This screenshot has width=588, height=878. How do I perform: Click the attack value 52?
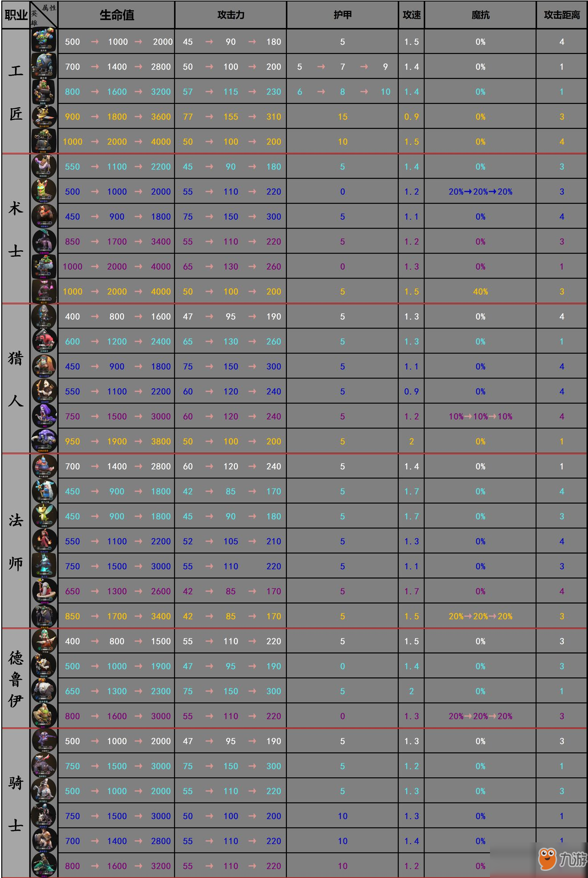[x=188, y=541]
